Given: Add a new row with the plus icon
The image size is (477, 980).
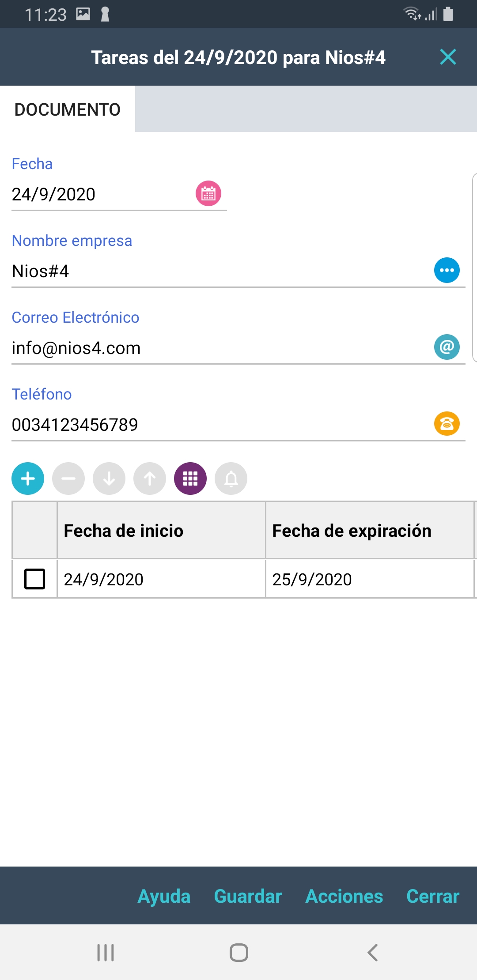Looking at the screenshot, I should click(28, 479).
